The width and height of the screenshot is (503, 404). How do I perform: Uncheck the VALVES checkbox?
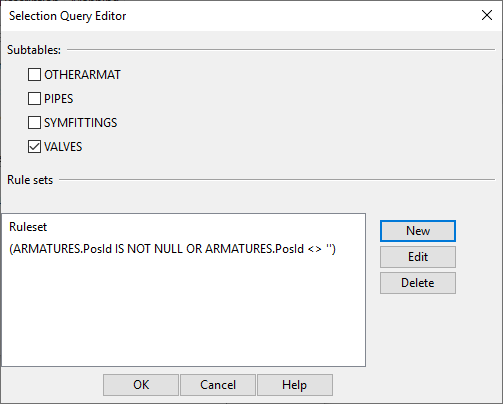[x=34, y=147]
